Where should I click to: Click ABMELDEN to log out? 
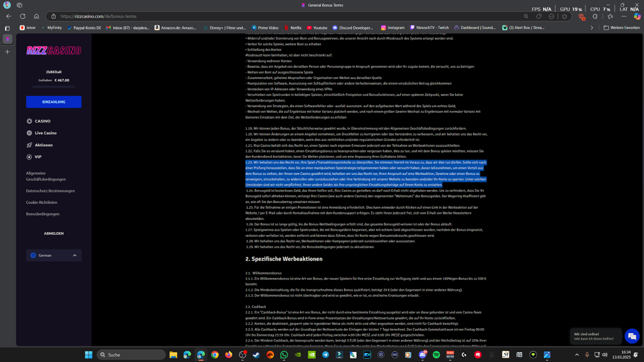point(54,234)
